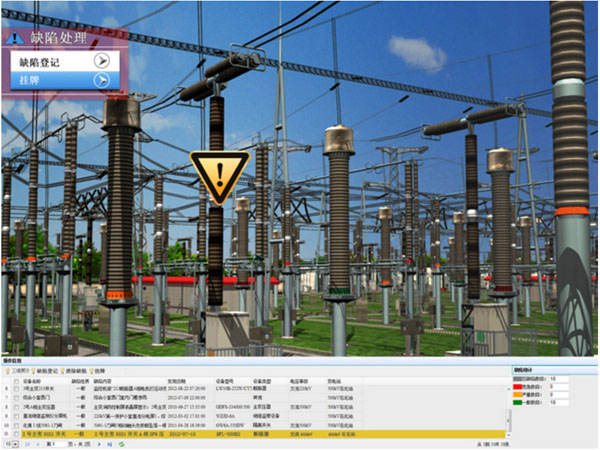Click the yellow warning triangle marker
Screen dimensions: 600x450
coord(217,178)
